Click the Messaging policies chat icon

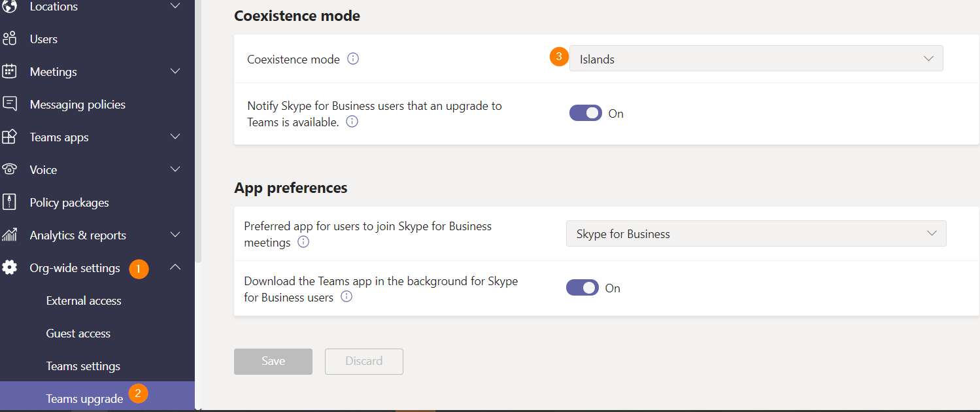pyautogui.click(x=9, y=104)
